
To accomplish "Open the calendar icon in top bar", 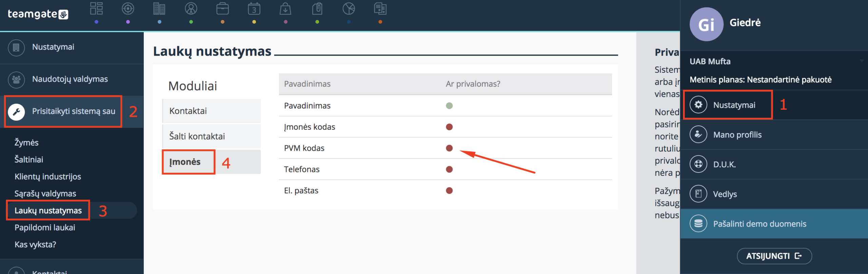I will (x=254, y=8).
